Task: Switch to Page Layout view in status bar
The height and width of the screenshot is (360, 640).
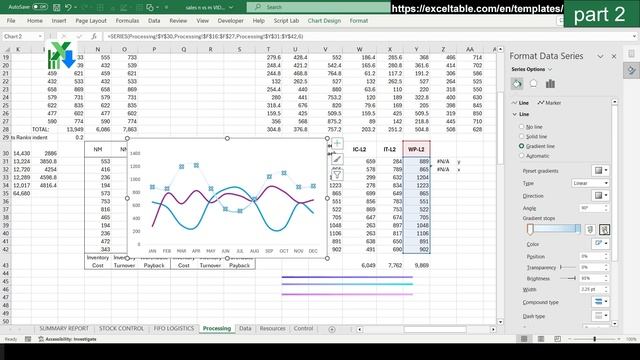Action: (541, 339)
